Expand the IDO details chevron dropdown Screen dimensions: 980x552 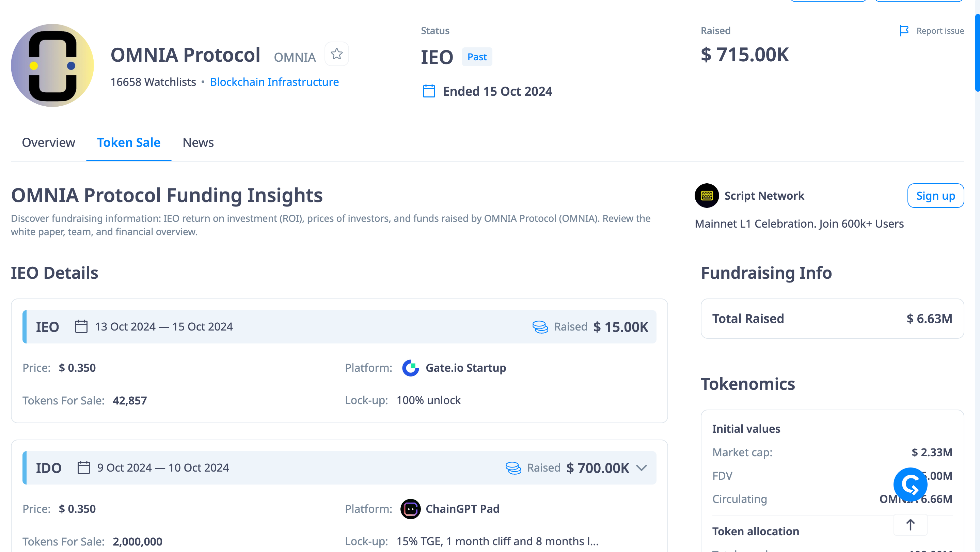click(644, 468)
